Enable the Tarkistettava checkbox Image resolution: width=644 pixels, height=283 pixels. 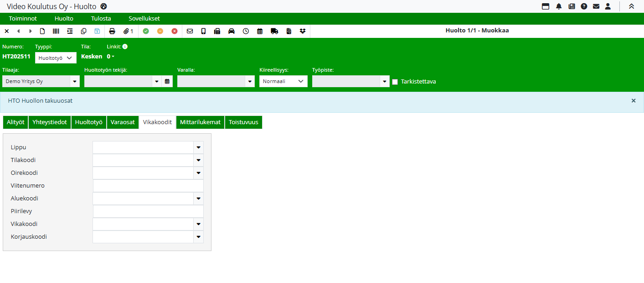pos(395,82)
